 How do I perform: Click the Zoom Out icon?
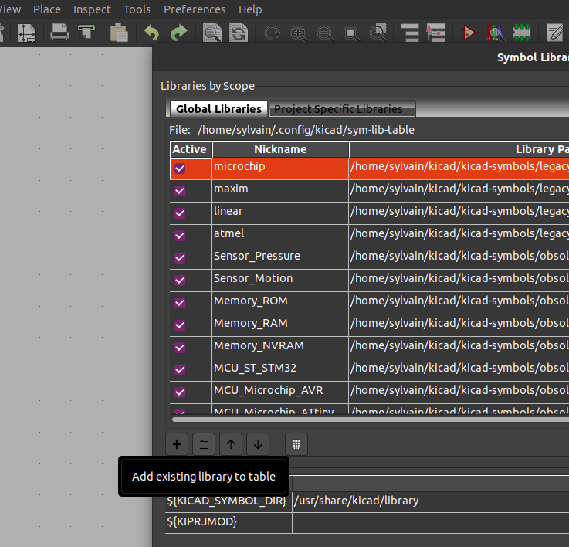[x=325, y=33]
